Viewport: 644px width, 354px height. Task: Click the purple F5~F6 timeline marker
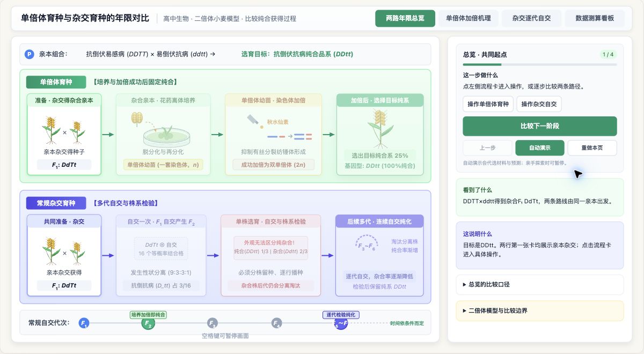tap(341, 323)
